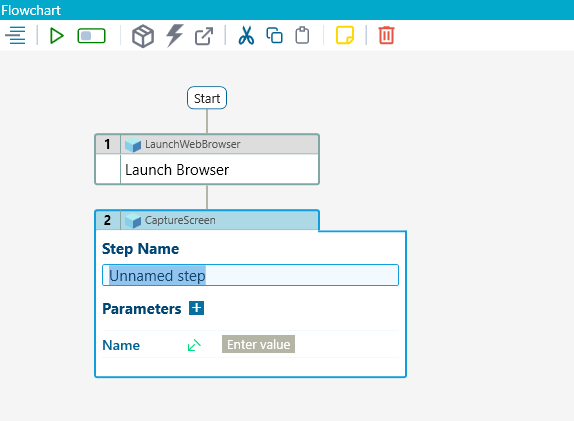
Task: Delete the selected step with trash icon
Action: click(x=387, y=35)
